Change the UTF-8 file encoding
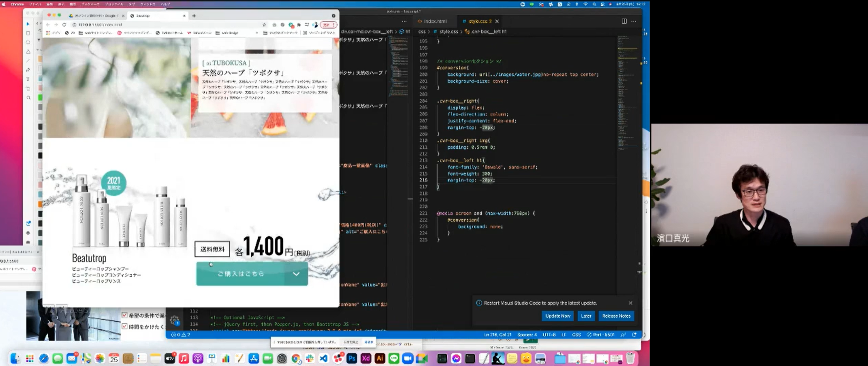Image resolution: width=868 pixels, height=366 pixels. tap(549, 335)
